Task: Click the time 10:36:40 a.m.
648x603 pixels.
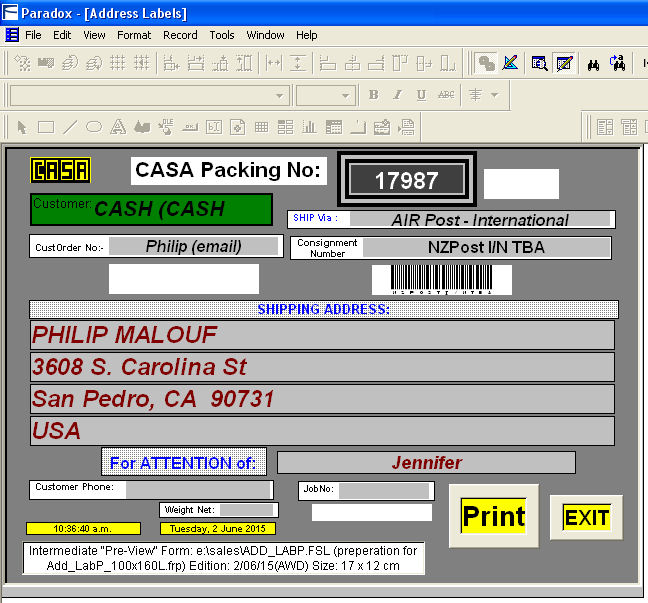Action: pyautogui.click(x=83, y=529)
